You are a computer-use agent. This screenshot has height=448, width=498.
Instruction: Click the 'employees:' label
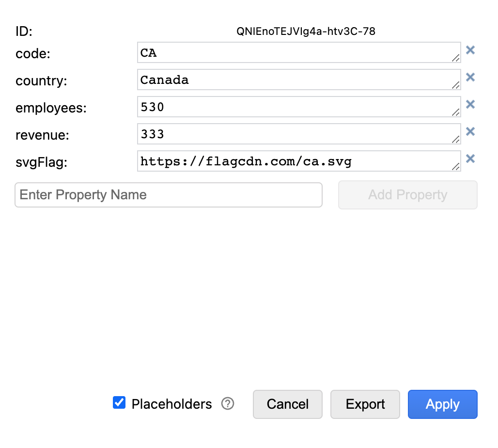point(51,108)
